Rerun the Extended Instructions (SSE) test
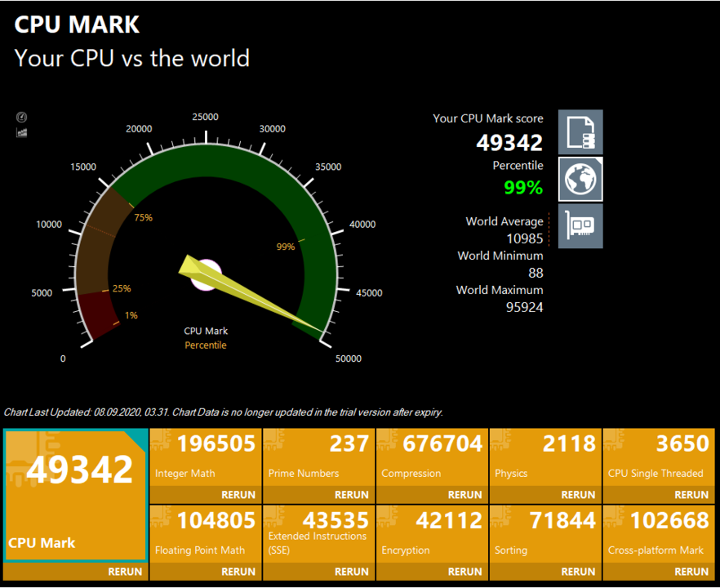The height and width of the screenshot is (588, 720). click(352, 572)
